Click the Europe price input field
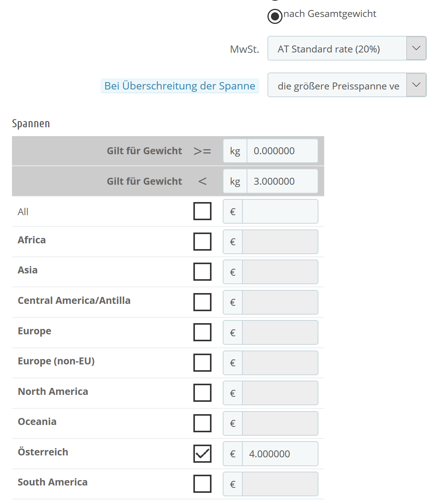440x504 pixels. pyautogui.click(x=280, y=332)
